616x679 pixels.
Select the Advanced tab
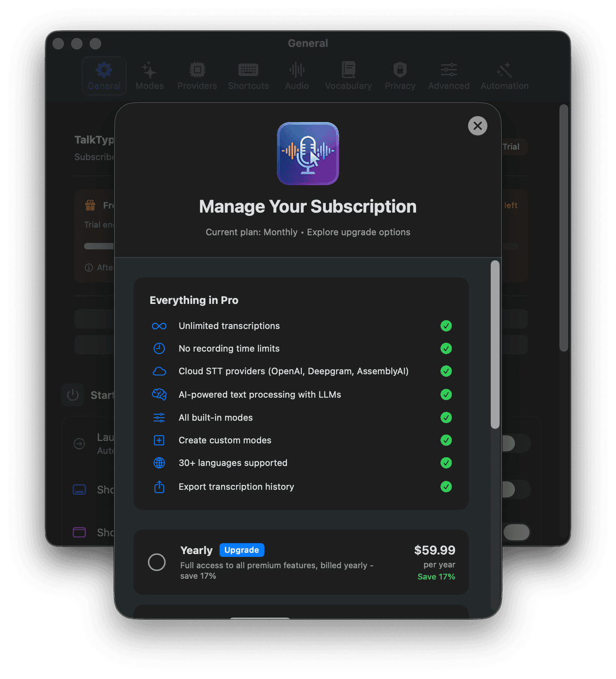tap(448, 75)
